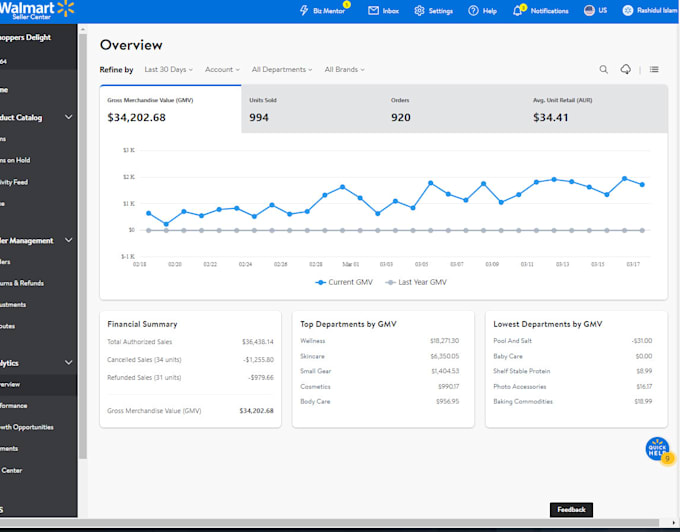Collapse the Analytics section chevron
The height and width of the screenshot is (532, 680).
point(69,362)
